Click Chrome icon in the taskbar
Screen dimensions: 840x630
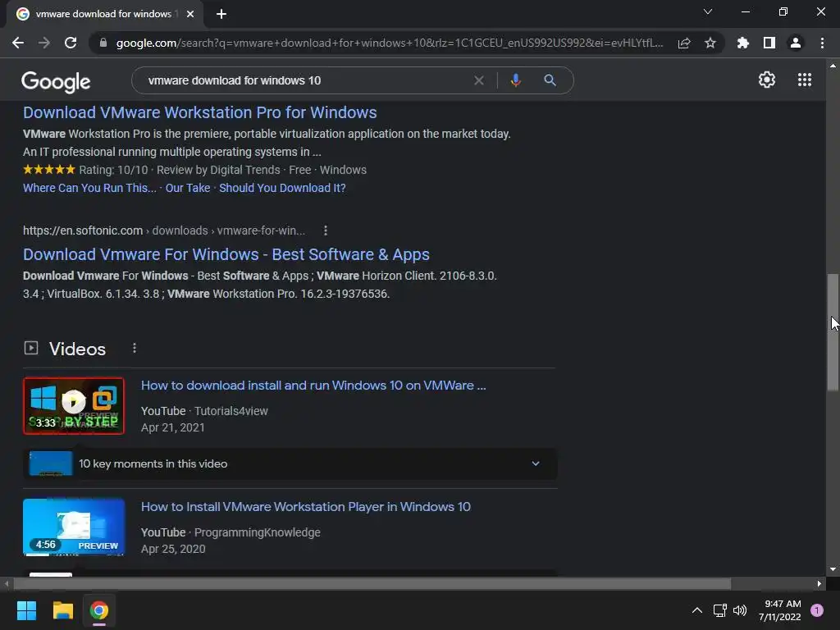[99, 610]
